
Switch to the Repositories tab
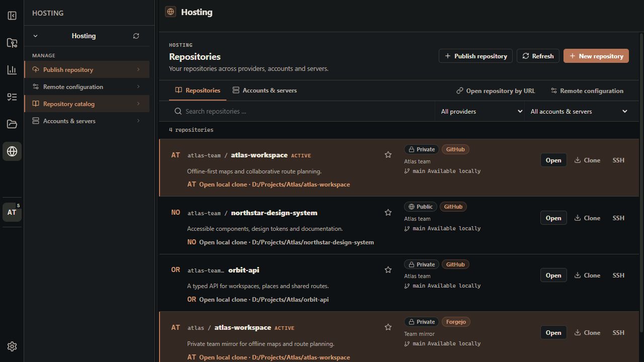point(198,90)
